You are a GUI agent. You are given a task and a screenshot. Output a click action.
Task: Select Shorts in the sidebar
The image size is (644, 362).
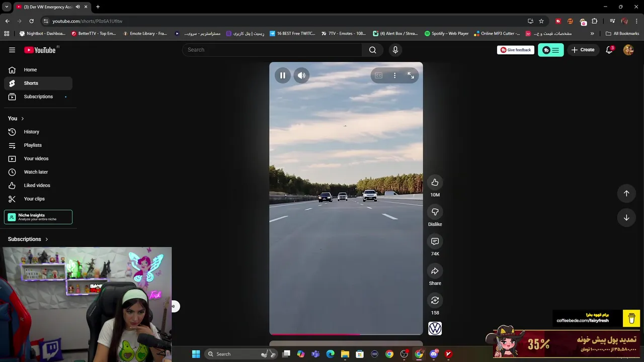point(38,83)
